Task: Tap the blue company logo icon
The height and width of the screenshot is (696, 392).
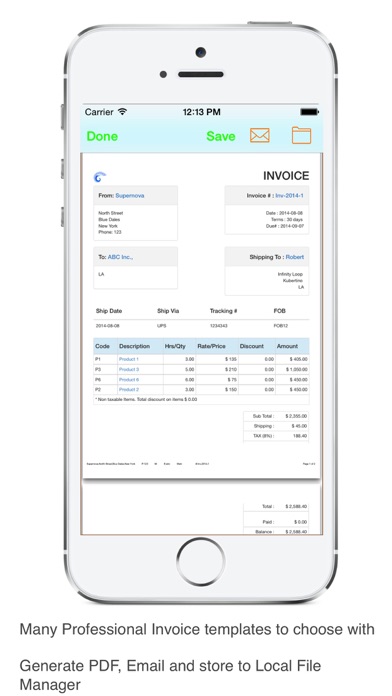Action: pyautogui.click(x=100, y=177)
